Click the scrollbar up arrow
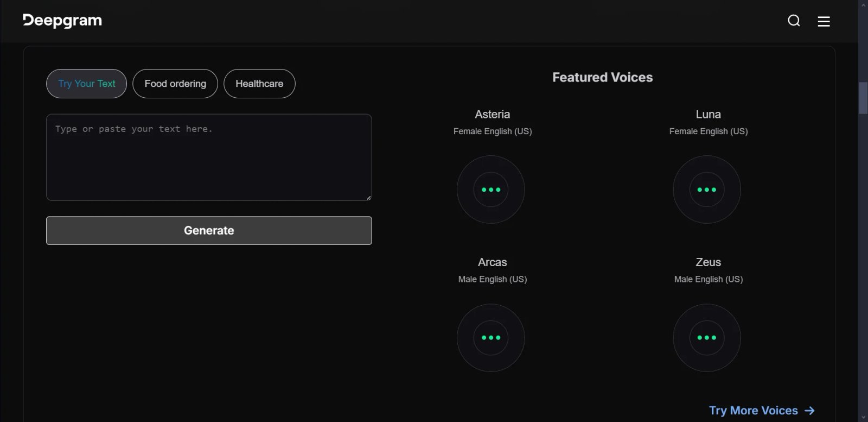 coord(863,4)
